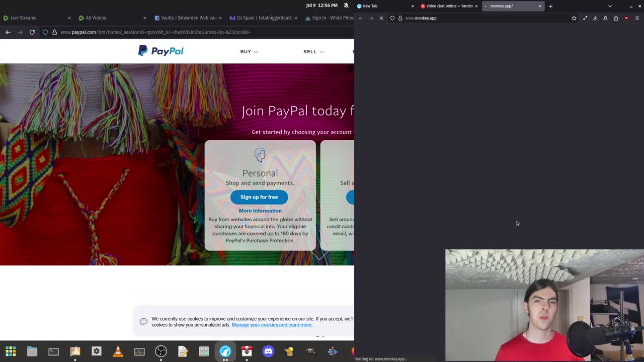Viewport: 644px width, 362px height.
Task: Click the red extension icon in right browser toolbar
Action: (x=626, y=18)
